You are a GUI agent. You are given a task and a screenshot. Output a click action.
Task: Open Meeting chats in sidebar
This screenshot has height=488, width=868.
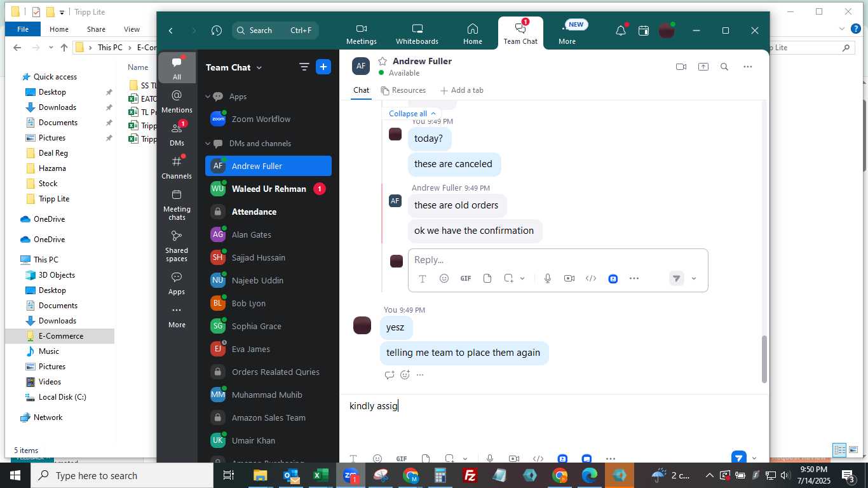[x=177, y=205]
